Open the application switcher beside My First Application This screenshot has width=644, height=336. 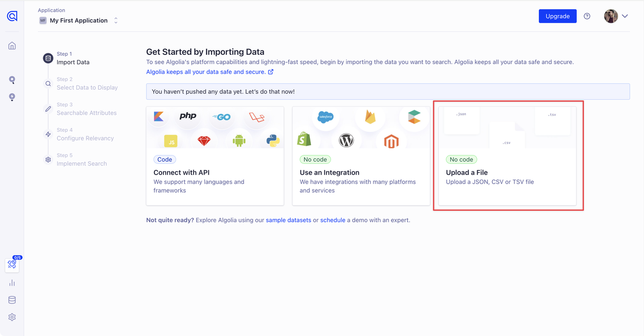click(116, 20)
